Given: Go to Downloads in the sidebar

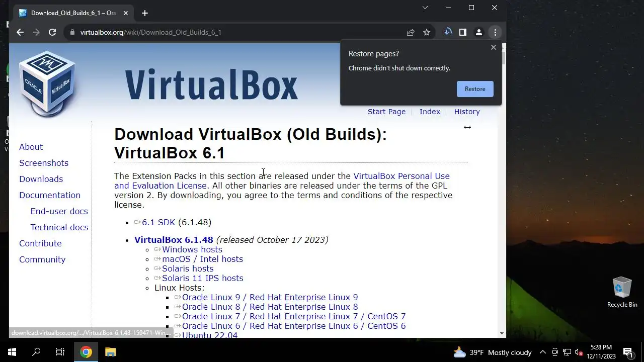Looking at the screenshot, I should [x=41, y=179].
